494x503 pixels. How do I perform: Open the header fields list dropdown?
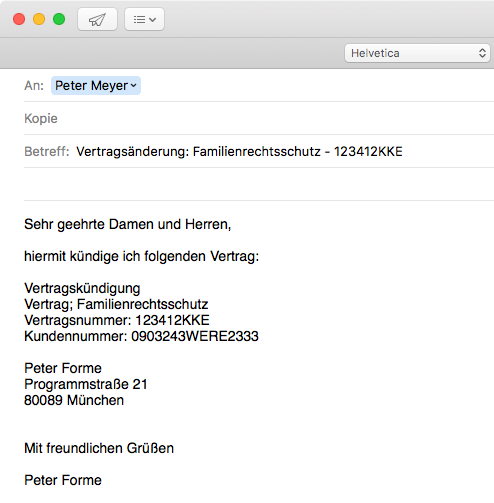click(x=144, y=19)
